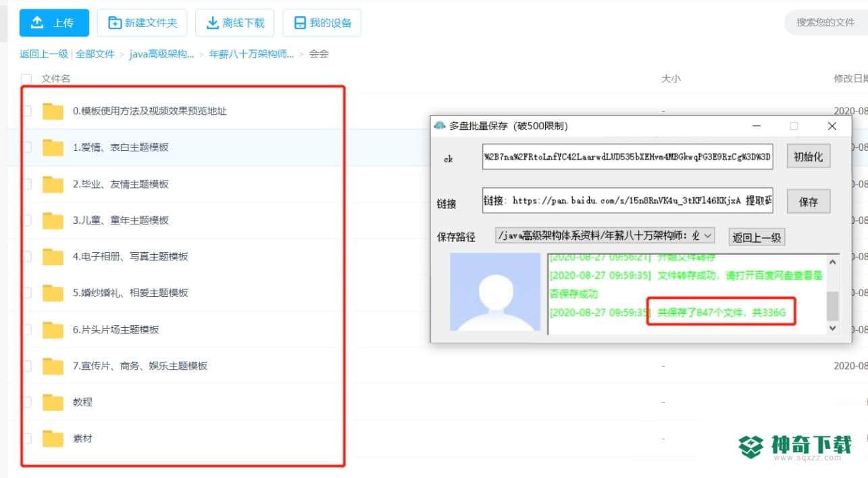Open 离线下载 offline download
The width and height of the screenshot is (868, 478).
point(234,23)
